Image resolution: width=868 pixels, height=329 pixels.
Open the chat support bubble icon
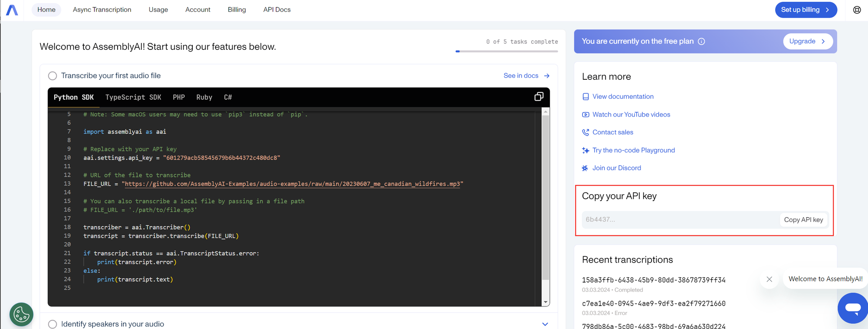853,308
